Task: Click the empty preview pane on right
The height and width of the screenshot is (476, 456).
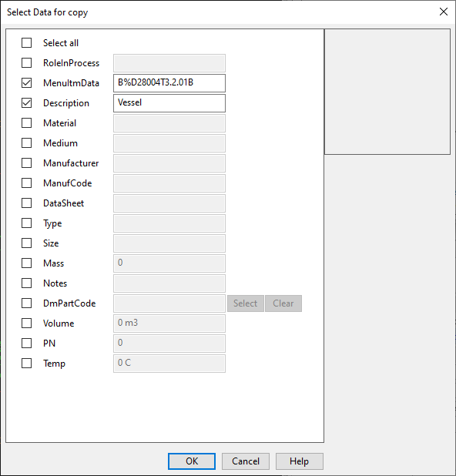Action: (387, 92)
